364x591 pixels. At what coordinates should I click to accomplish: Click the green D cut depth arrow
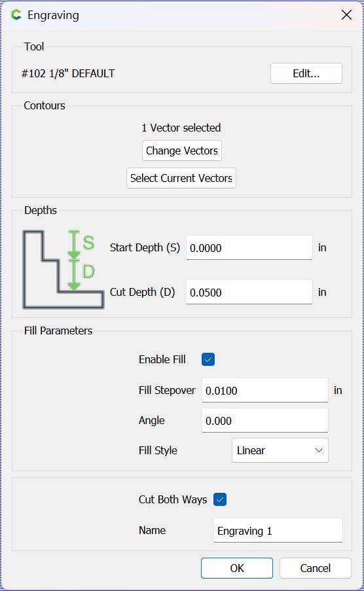(75, 275)
